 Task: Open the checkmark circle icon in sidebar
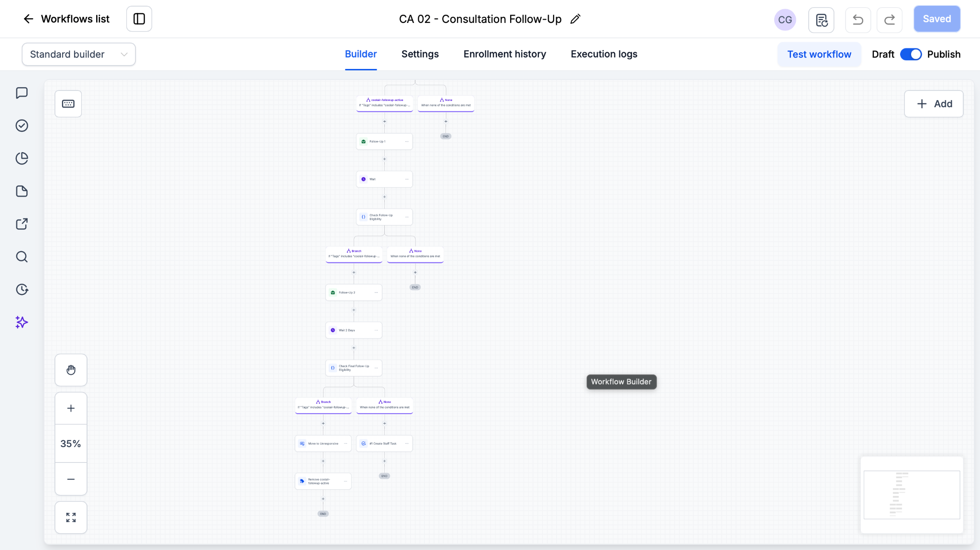point(22,125)
